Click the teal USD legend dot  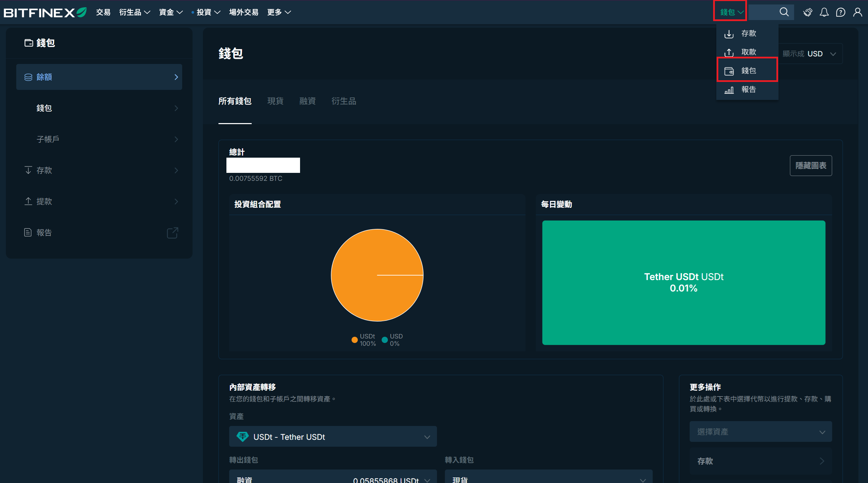pos(384,340)
